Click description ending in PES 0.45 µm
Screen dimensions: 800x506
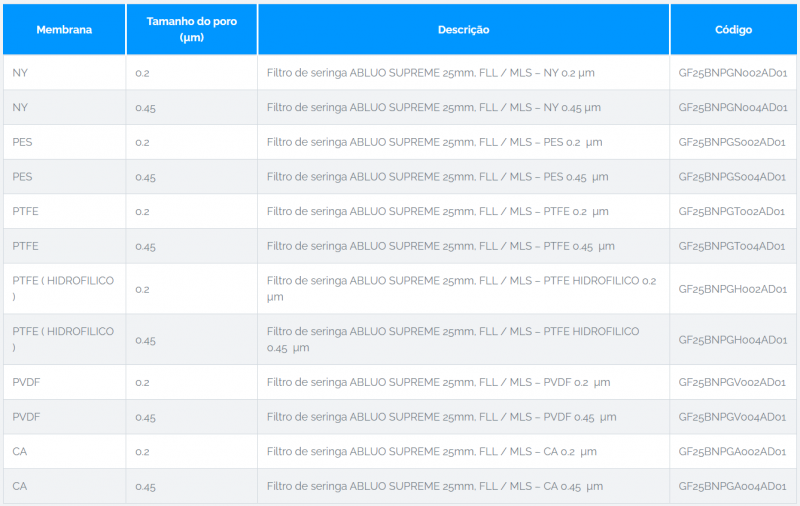[x=437, y=177]
